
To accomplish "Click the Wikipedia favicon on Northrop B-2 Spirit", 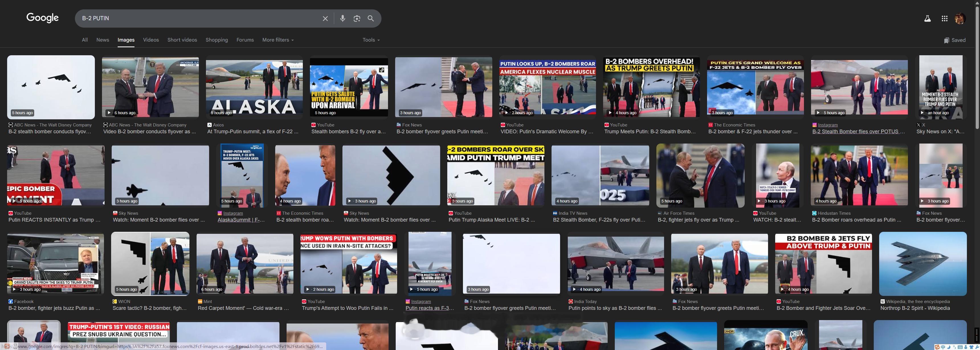I will (x=883, y=301).
